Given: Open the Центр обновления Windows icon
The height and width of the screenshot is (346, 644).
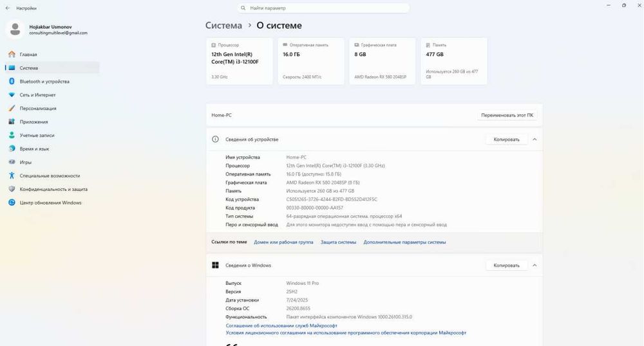Looking at the screenshot, I should click(x=12, y=203).
